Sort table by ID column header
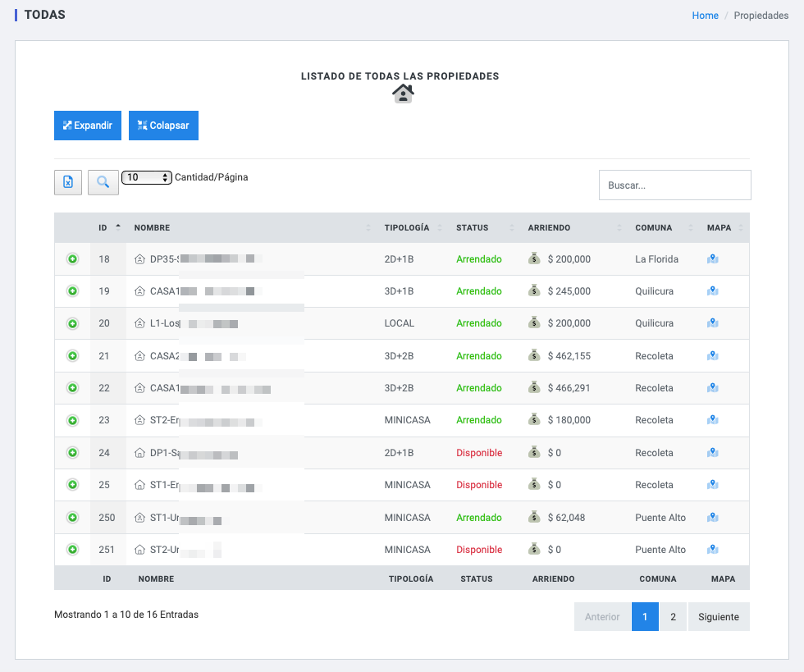The height and width of the screenshot is (672, 804). tap(108, 228)
